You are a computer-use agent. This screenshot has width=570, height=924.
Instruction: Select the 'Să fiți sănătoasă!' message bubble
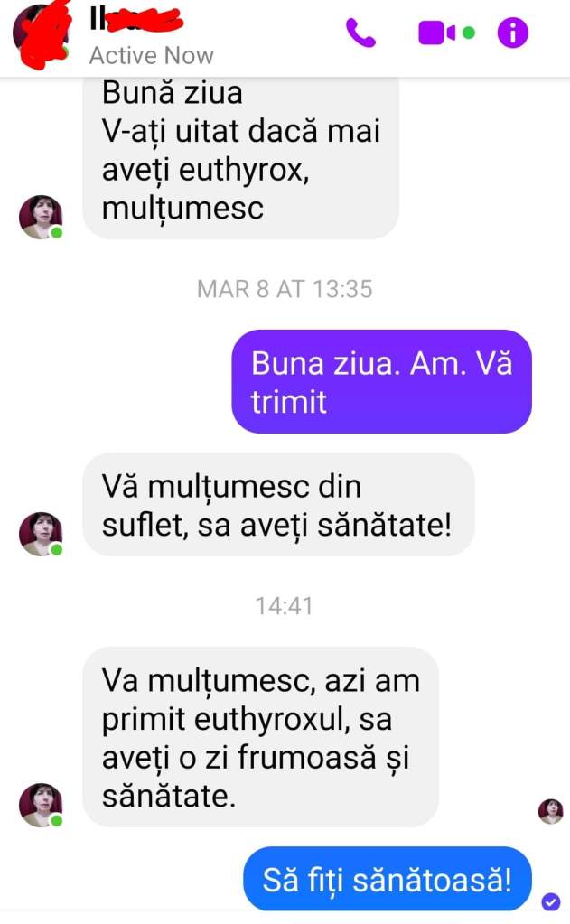click(x=388, y=879)
